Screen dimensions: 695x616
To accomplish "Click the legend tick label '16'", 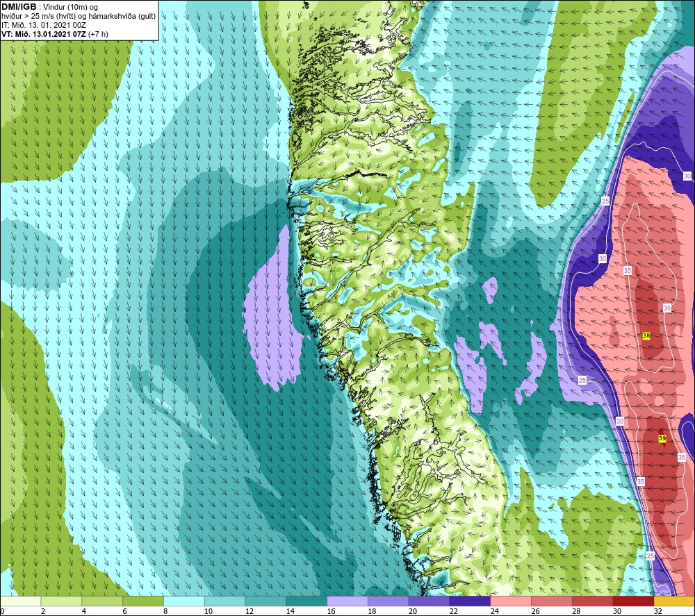I will [331, 611].
